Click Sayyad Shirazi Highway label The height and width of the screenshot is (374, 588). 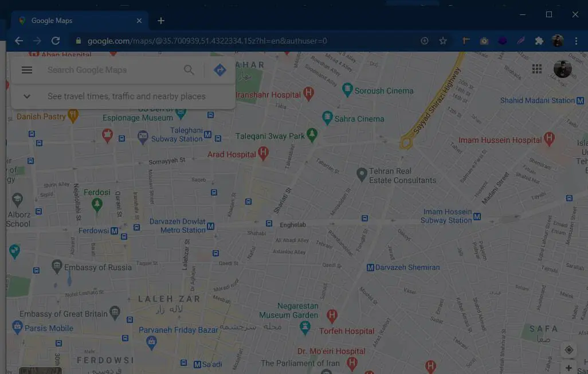click(x=437, y=100)
